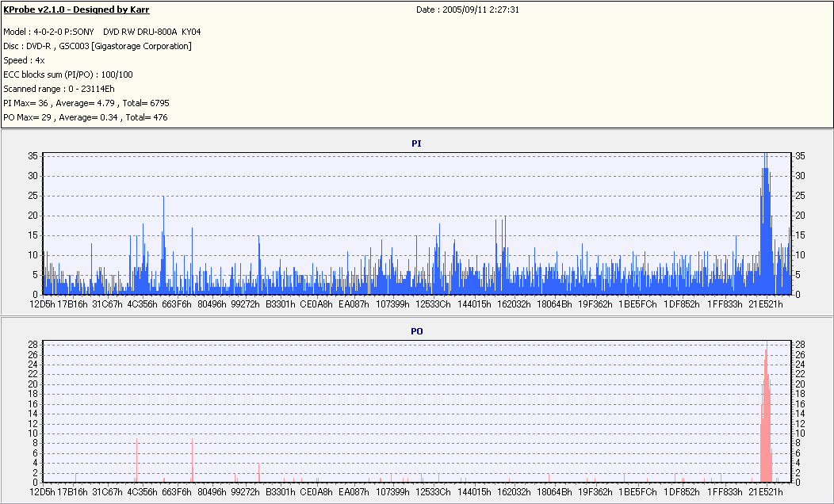Select the ECC blocks sum line

(x=68, y=74)
